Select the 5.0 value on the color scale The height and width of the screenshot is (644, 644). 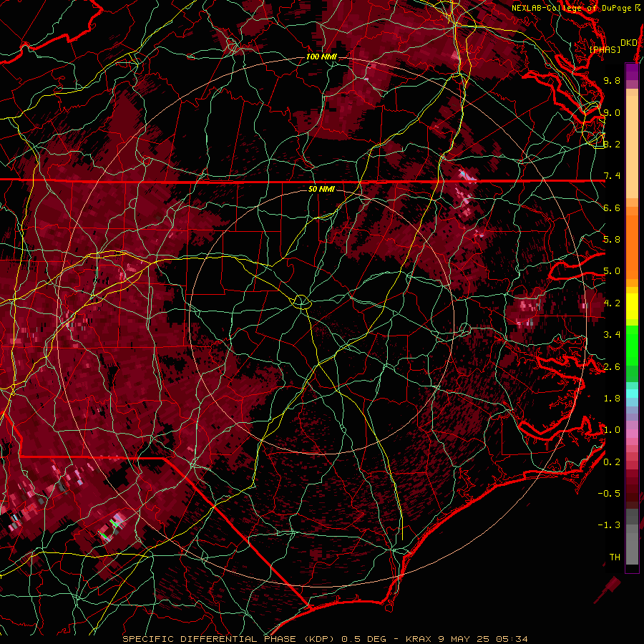point(612,271)
